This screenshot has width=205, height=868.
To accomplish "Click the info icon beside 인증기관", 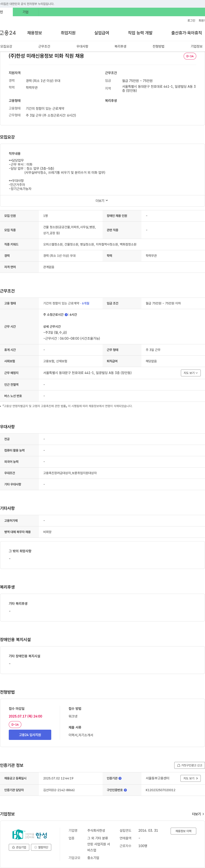I will (120, 778).
